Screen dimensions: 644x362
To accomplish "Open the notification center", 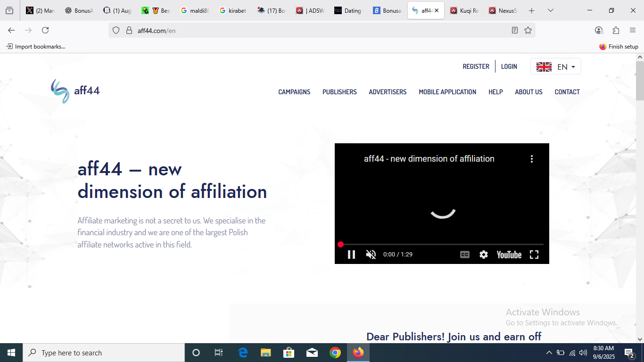I will pyautogui.click(x=629, y=353).
